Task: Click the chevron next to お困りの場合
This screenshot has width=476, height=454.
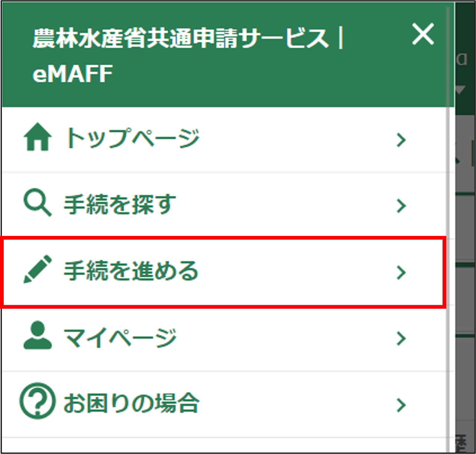Action: tap(401, 405)
